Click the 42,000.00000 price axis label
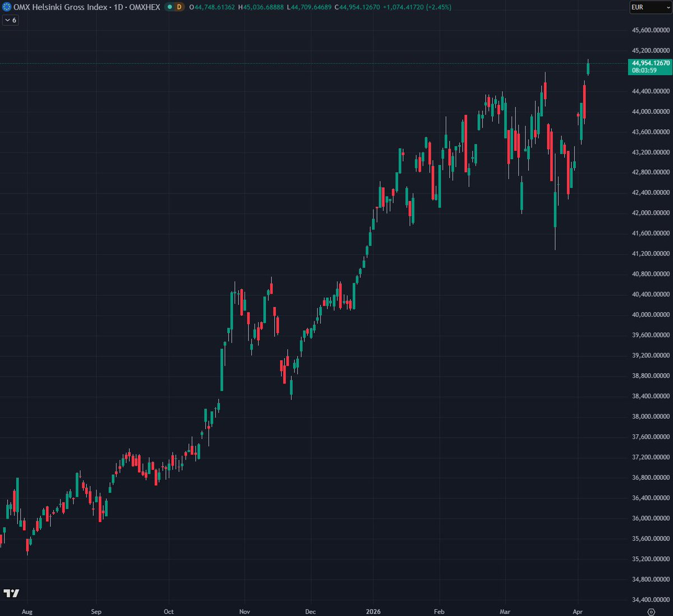Image resolution: width=673 pixels, height=616 pixels. pos(651,213)
